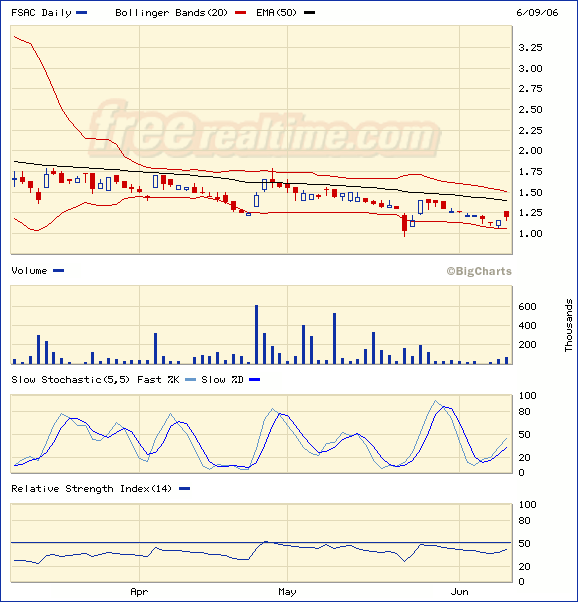Click the May month axis label
This screenshot has height=602, width=578.
point(287,592)
